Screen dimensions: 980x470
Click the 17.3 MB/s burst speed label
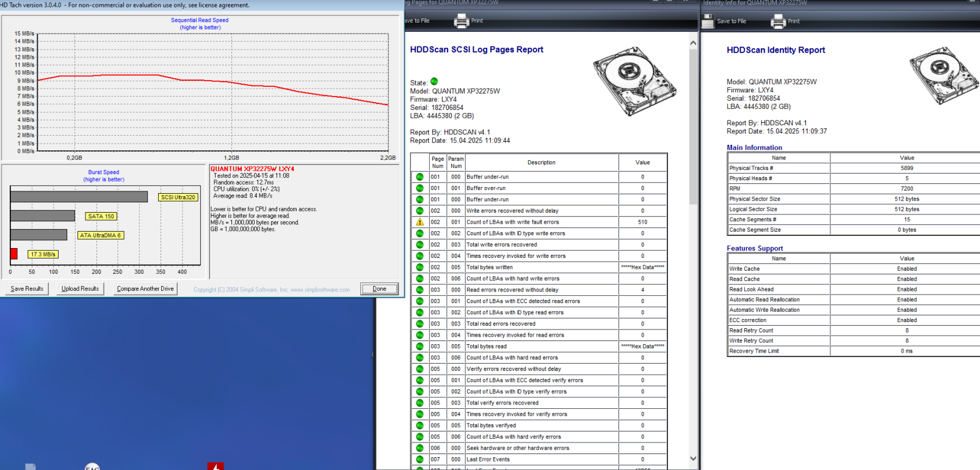(x=43, y=254)
